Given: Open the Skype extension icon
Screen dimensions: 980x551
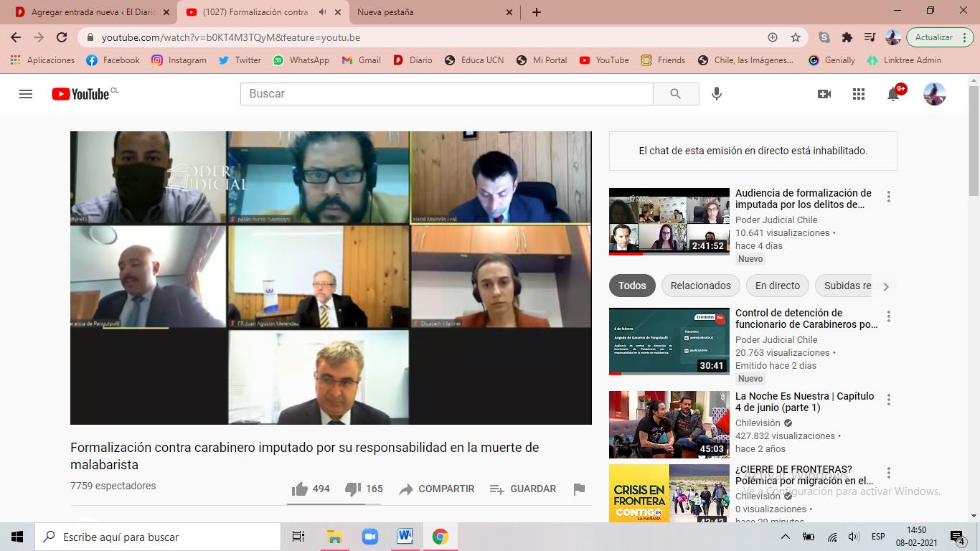Looking at the screenshot, I should pyautogui.click(x=824, y=37).
